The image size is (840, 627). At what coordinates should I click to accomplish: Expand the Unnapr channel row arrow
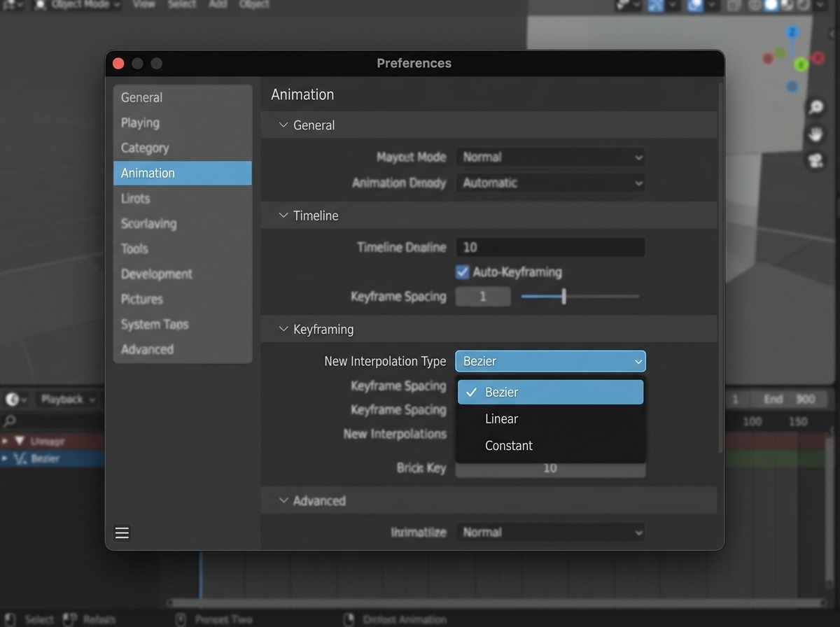tap(5, 441)
